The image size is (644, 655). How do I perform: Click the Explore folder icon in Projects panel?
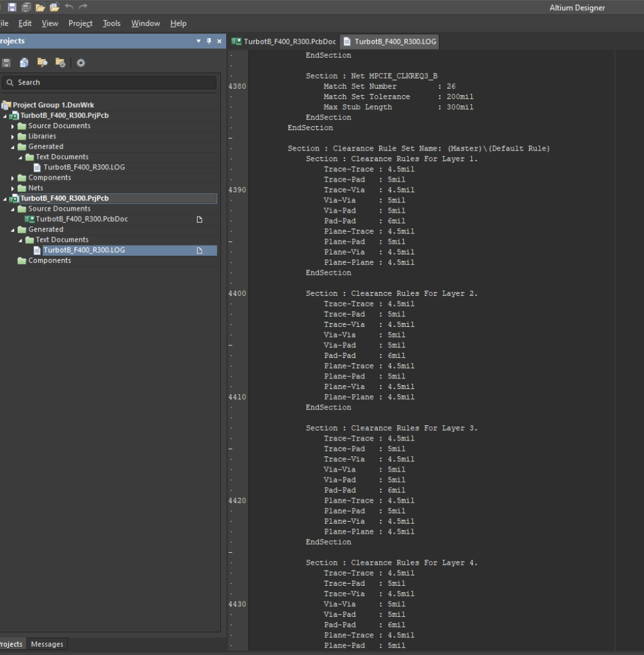point(42,62)
